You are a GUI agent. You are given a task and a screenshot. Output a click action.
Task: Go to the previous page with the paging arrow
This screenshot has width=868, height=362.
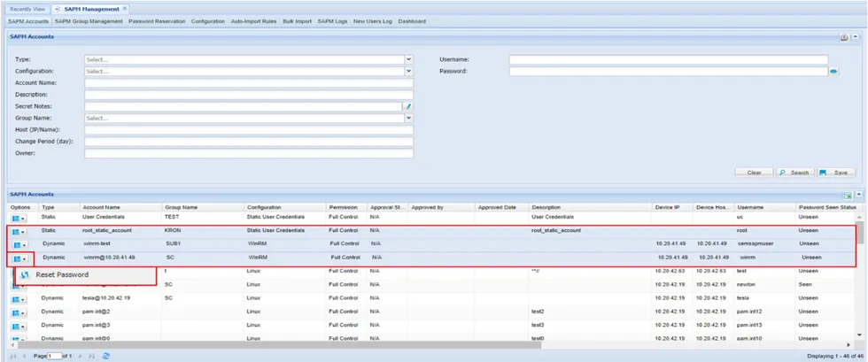click(25, 355)
